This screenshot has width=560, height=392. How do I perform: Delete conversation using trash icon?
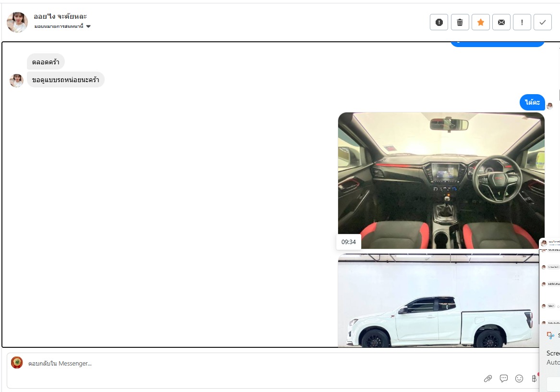pyautogui.click(x=460, y=22)
